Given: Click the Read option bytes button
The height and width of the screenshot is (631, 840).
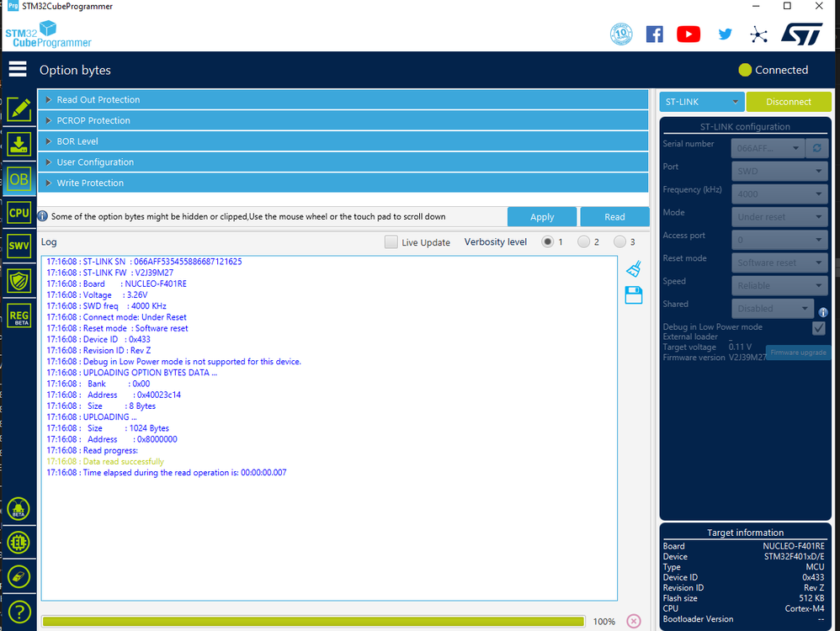Looking at the screenshot, I should [x=614, y=217].
